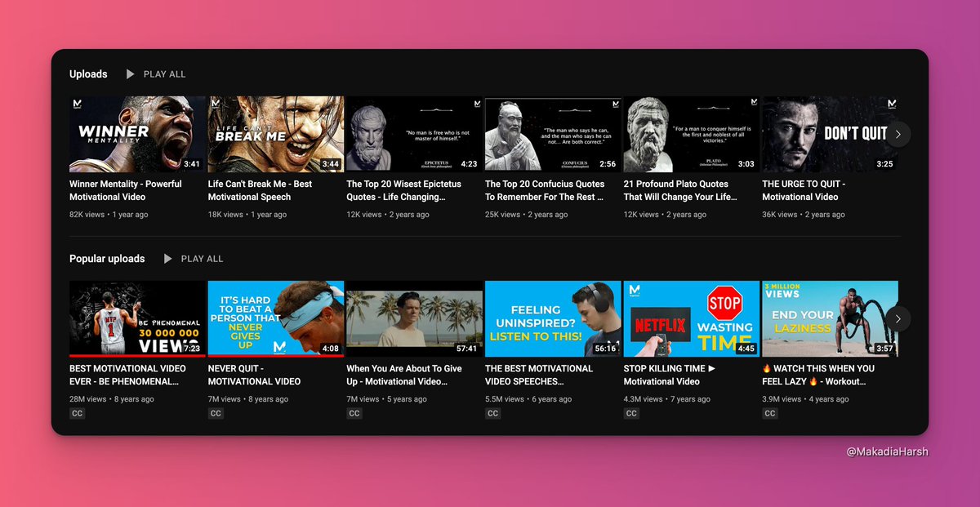This screenshot has height=507, width=980.
Task: Click '7M views • 5 years ago' text
Action: [386, 399]
